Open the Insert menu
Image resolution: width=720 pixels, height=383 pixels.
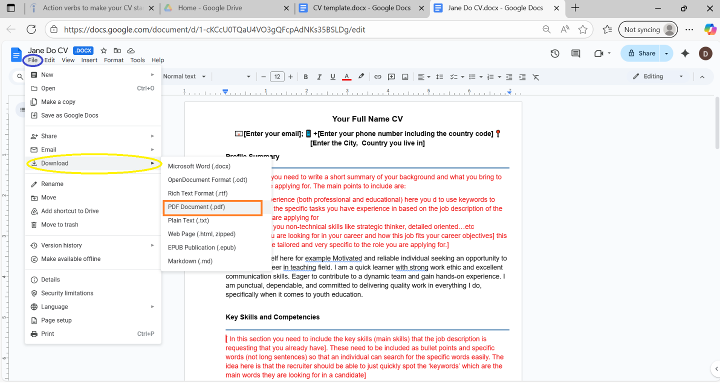pos(89,60)
